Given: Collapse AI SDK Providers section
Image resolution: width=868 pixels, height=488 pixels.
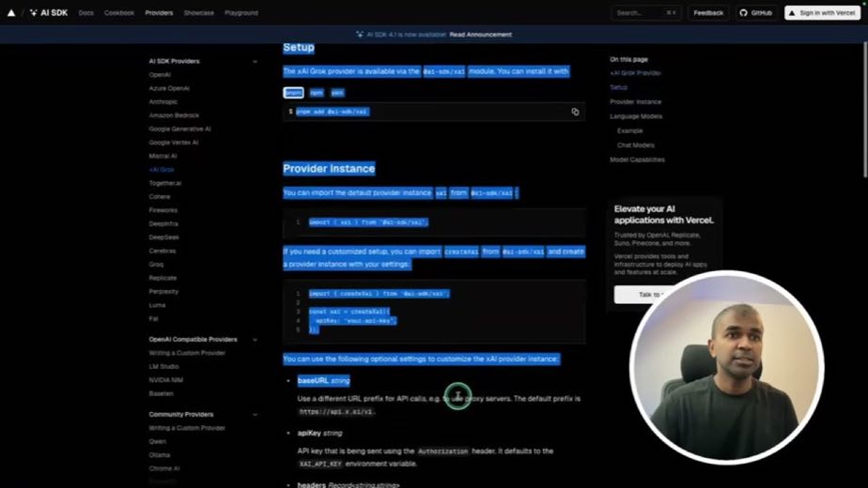Looking at the screenshot, I should pos(255,61).
